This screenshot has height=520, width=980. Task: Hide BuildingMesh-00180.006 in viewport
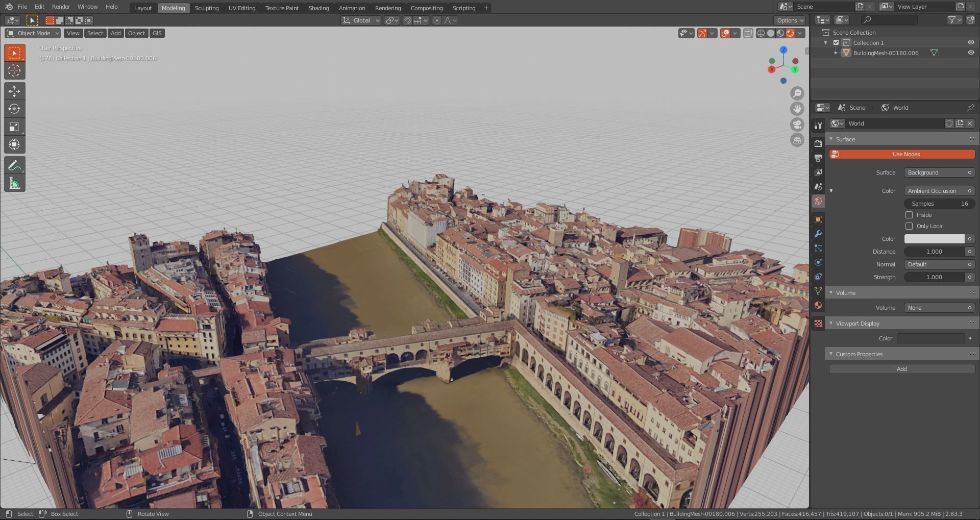(971, 53)
